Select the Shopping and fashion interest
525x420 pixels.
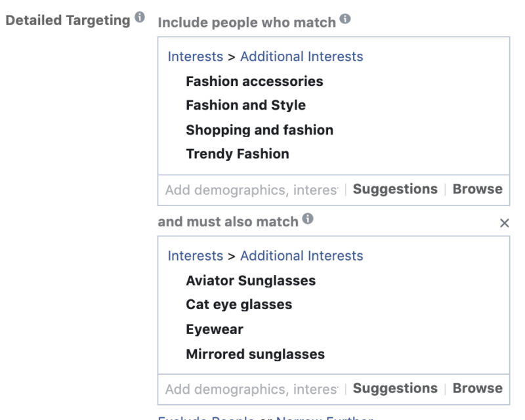coord(259,129)
